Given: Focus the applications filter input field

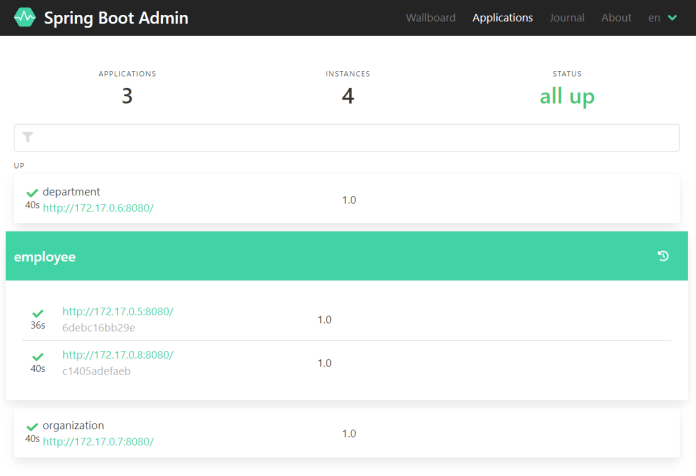Looking at the screenshot, I should point(347,138).
